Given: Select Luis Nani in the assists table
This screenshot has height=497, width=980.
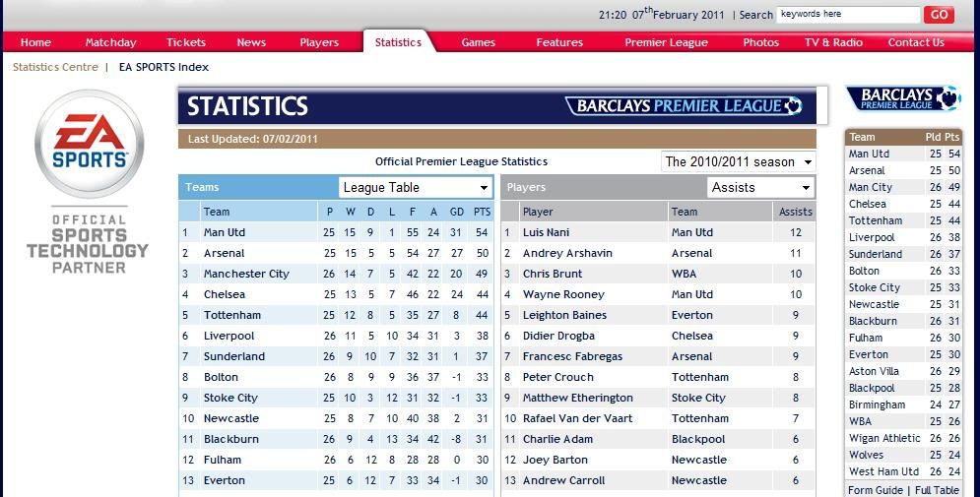Looking at the screenshot, I should 546,232.
